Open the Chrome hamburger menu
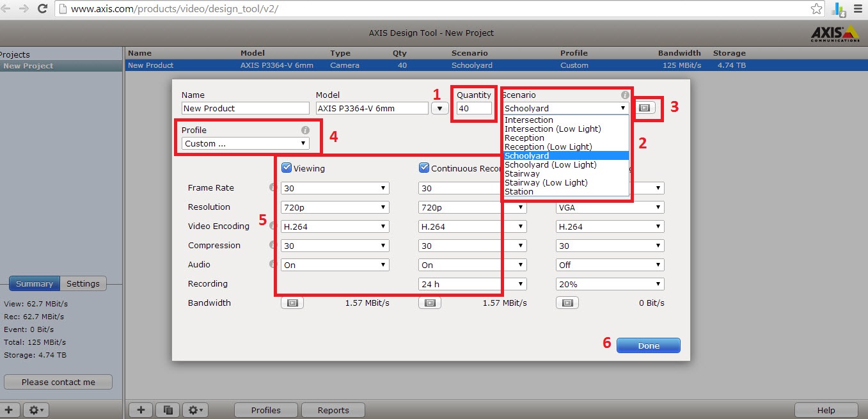This screenshot has height=419, width=868. click(x=858, y=9)
